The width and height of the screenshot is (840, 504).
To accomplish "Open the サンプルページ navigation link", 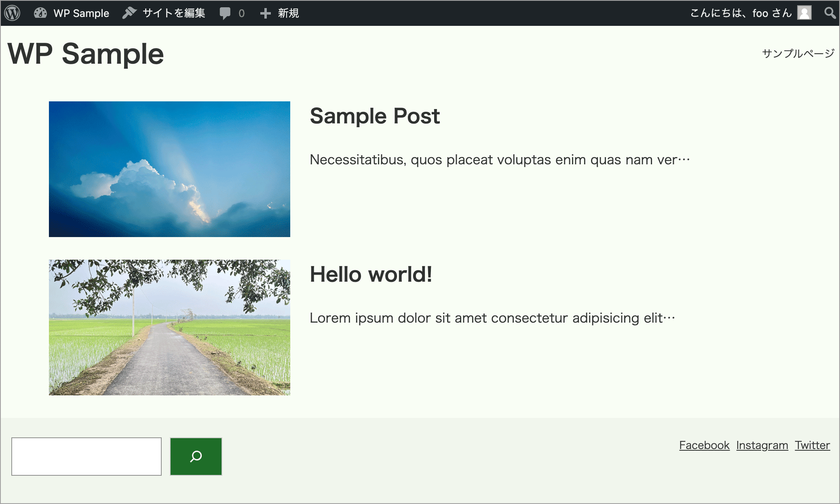I will click(x=798, y=53).
